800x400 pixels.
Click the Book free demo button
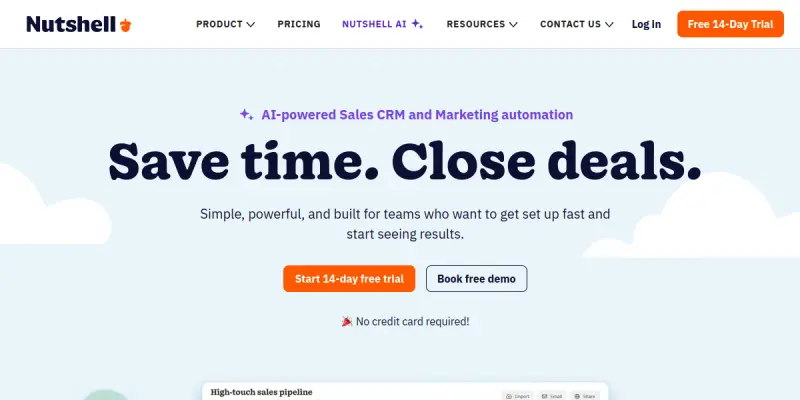coord(477,279)
